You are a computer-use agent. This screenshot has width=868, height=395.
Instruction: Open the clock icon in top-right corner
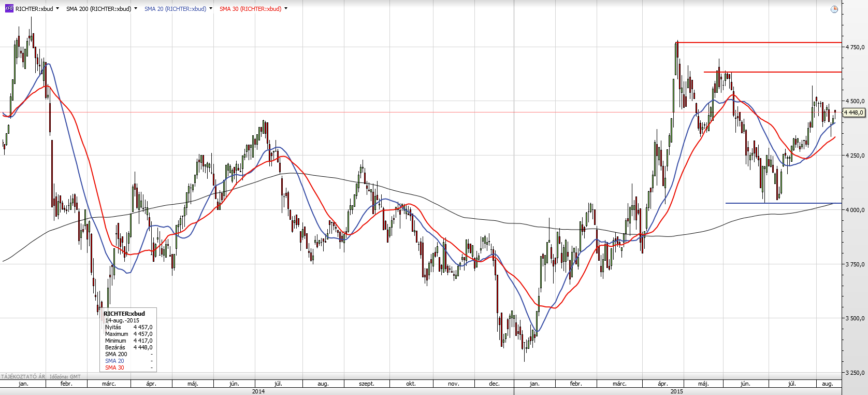click(834, 9)
